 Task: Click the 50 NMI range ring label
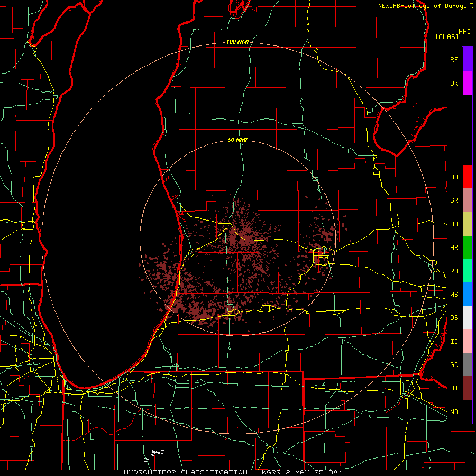coord(237,140)
